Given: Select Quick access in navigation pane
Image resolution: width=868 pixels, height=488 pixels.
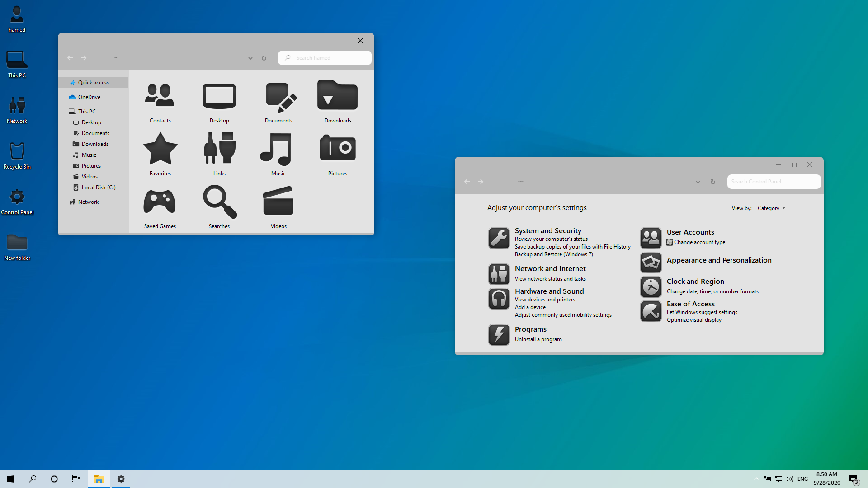Looking at the screenshot, I should pyautogui.click(x=93, y=83).
